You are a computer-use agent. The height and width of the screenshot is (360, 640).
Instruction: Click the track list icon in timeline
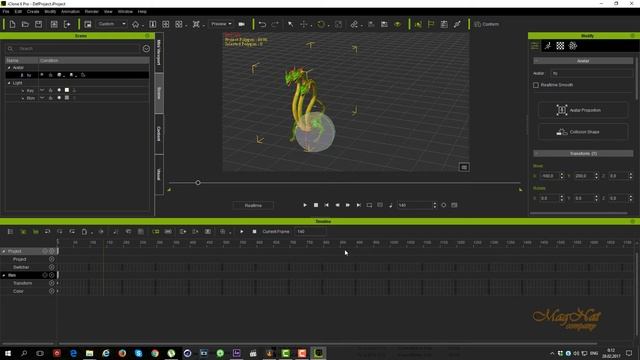coord(11,232)
